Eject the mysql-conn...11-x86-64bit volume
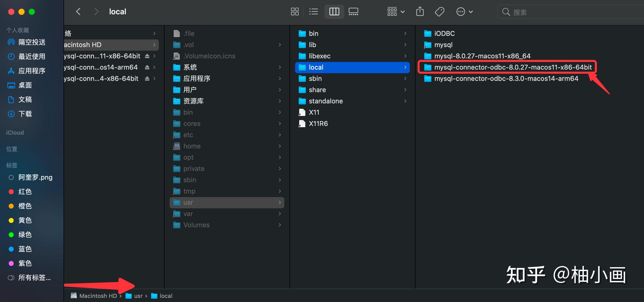The image size is (644, 302). pos(147,56)
